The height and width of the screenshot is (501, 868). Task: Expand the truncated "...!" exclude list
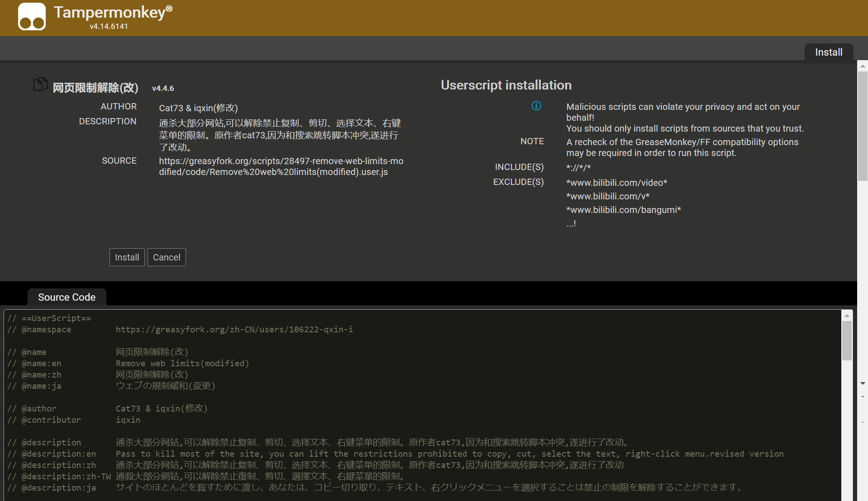point(571,222)
